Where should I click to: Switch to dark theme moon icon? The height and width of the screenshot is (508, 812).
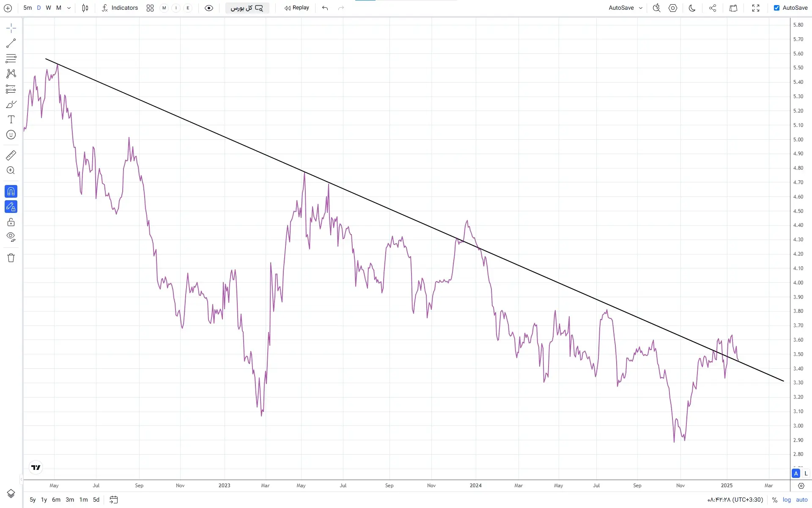[692, 8]
